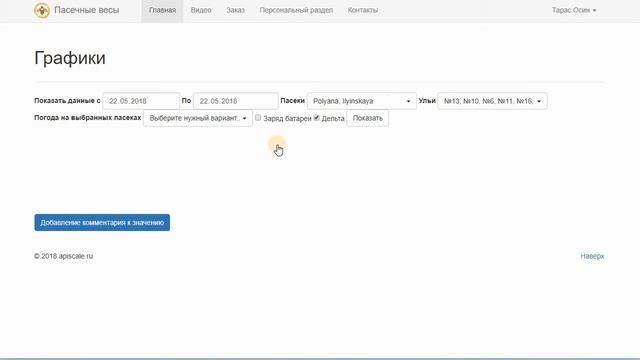This screenshot has width=640, height=360.
Task: Enable the Заряд батареи checkbox
Action: point(258,118)
